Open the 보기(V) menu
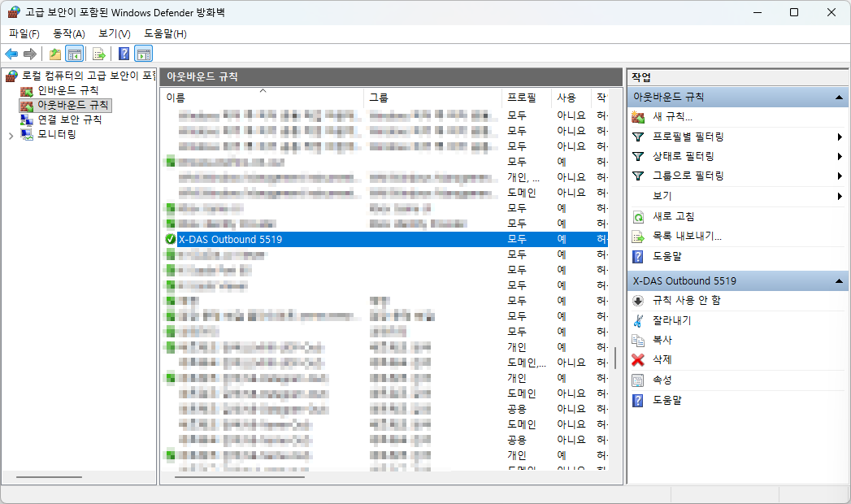The height and width of the screenshot is (504, 851). coord(114,33)
